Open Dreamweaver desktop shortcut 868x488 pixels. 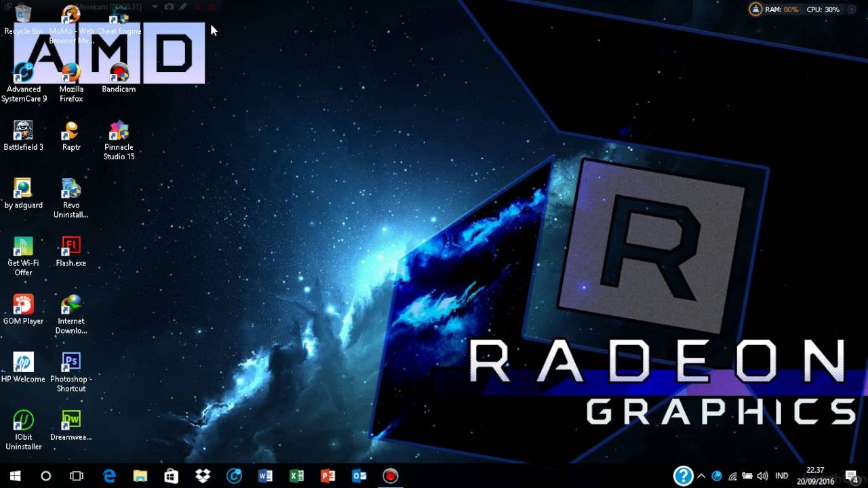pos(71,426)
